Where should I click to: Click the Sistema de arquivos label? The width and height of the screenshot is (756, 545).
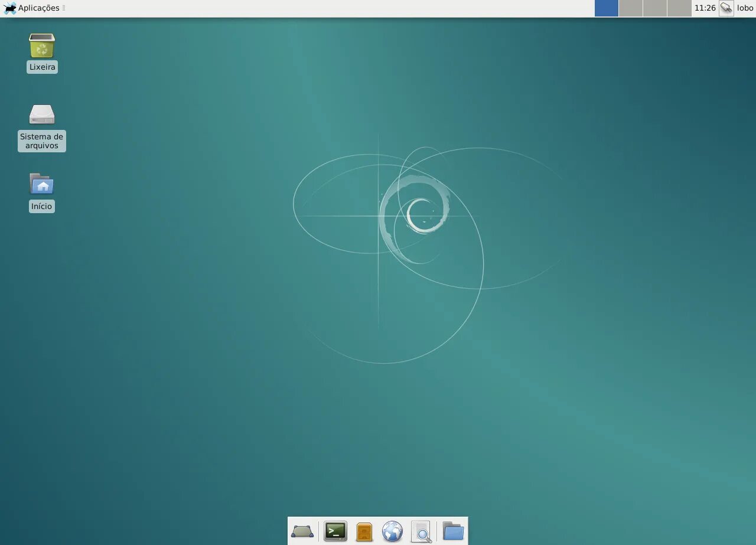tap(42, 141)
